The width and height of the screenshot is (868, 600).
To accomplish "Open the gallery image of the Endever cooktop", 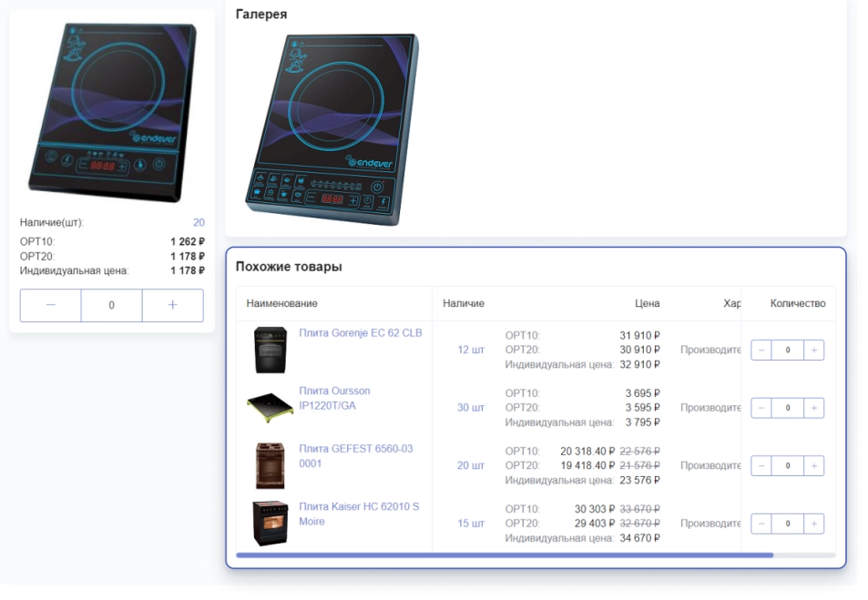I will coord(332,129).
